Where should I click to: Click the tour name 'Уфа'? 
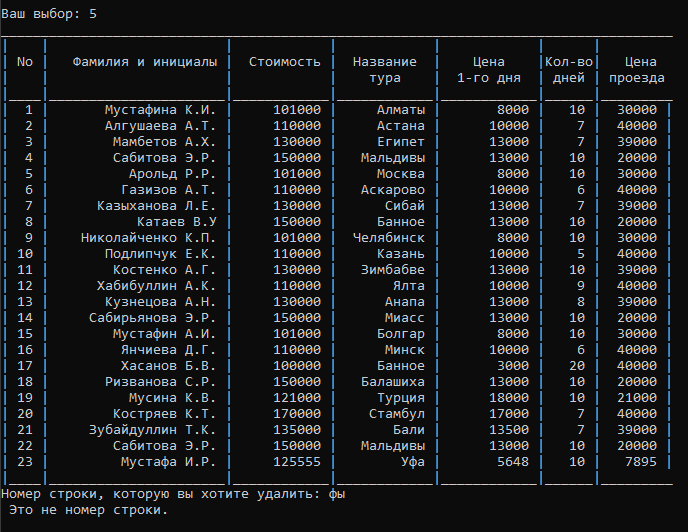pyautogui.click(x=412, y=462)
